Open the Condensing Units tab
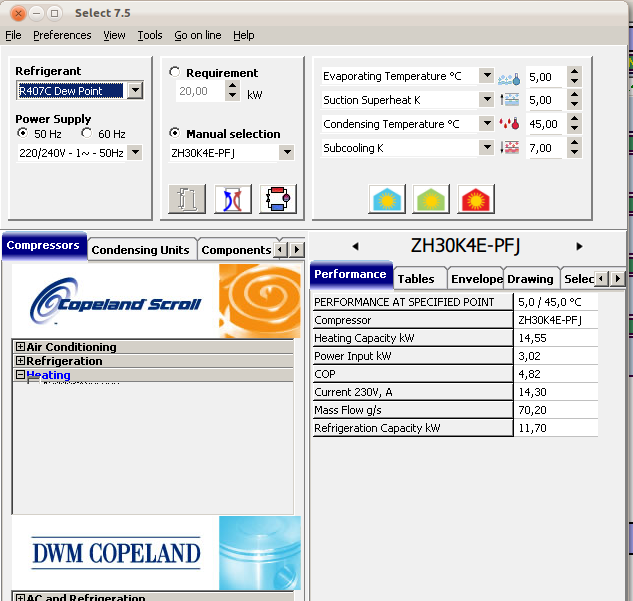 click(x=140, y=250)
